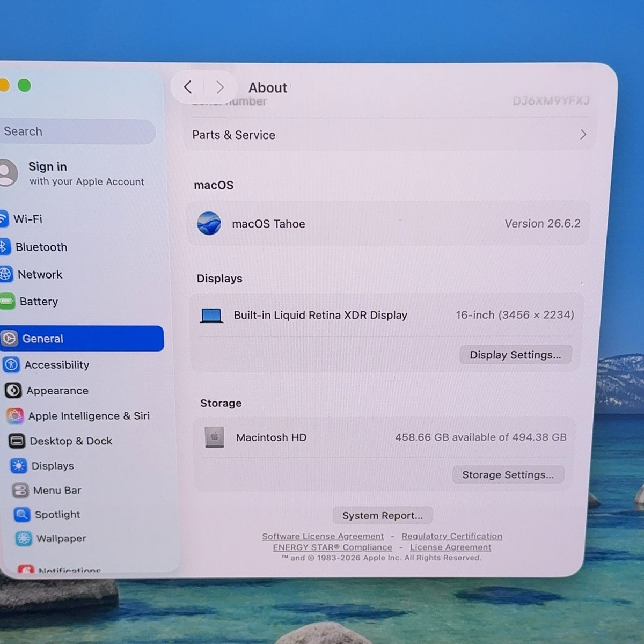Open Appearance settings
The image size is (644, 644).
tap(57, 391)
